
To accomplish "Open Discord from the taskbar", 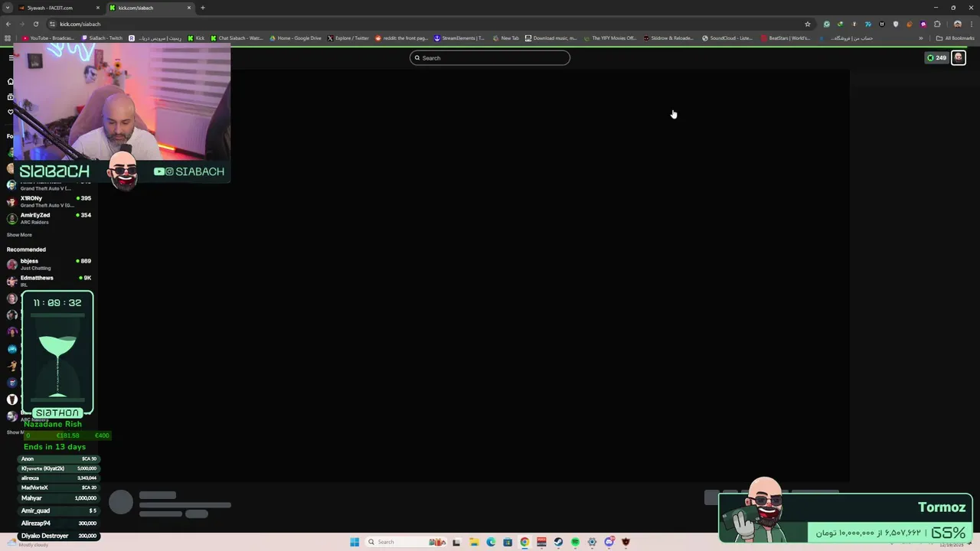I will [x=609, y=542].
